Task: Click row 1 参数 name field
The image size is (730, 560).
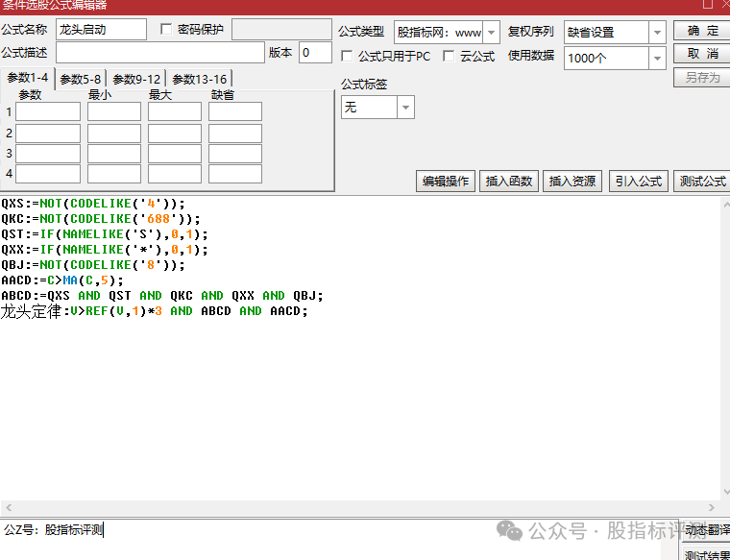Action: tap(48, 111)
